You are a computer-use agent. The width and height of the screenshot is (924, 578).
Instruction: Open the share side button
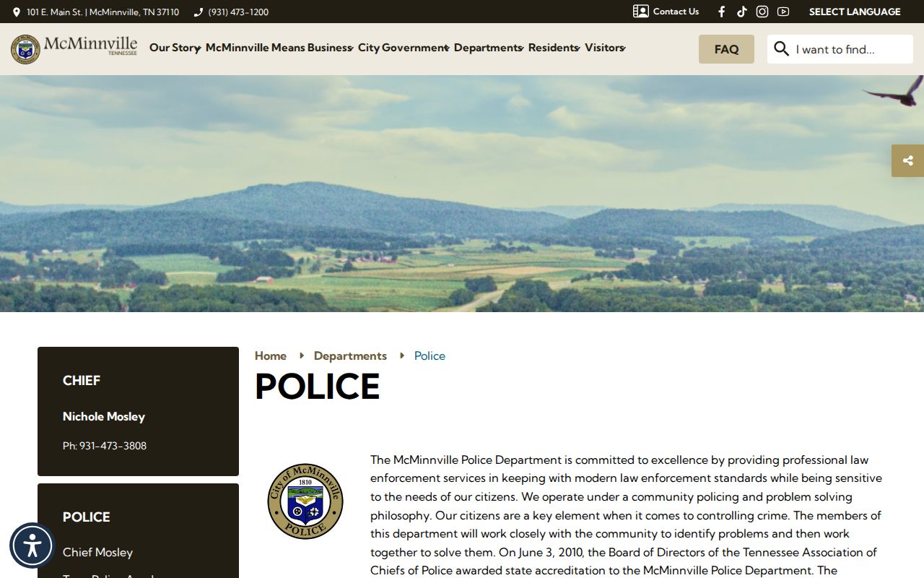908,160
